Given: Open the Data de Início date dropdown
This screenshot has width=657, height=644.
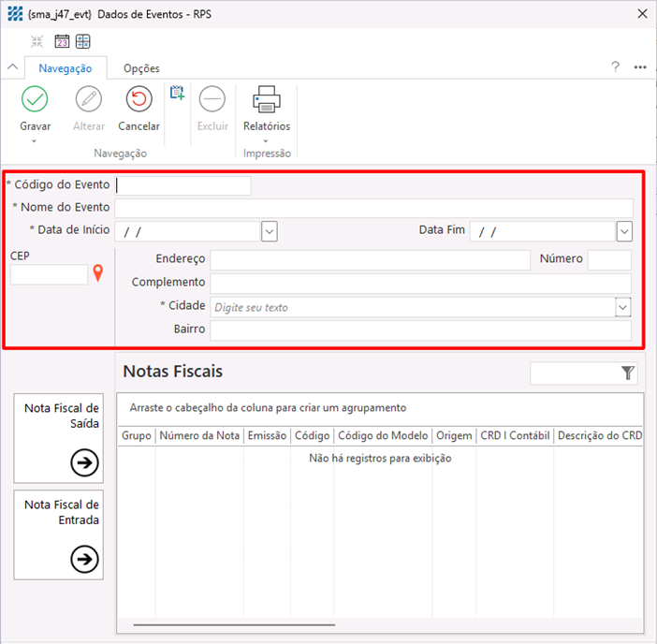Looking at the screenshot, I should (269, 231).
